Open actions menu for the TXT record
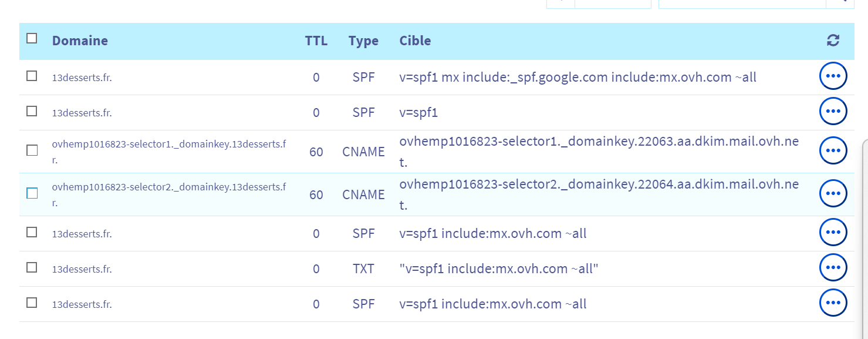 pos(833,268)
